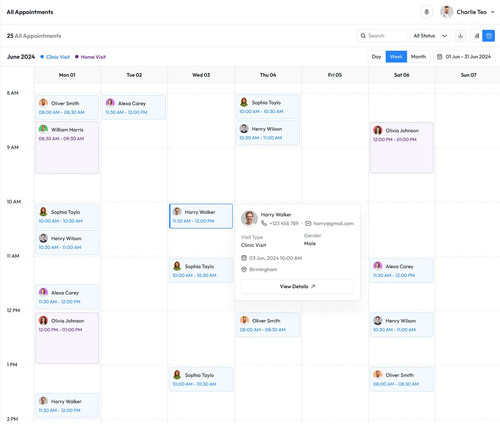Click Oliver Smith's avatar on Saturday

378,375
